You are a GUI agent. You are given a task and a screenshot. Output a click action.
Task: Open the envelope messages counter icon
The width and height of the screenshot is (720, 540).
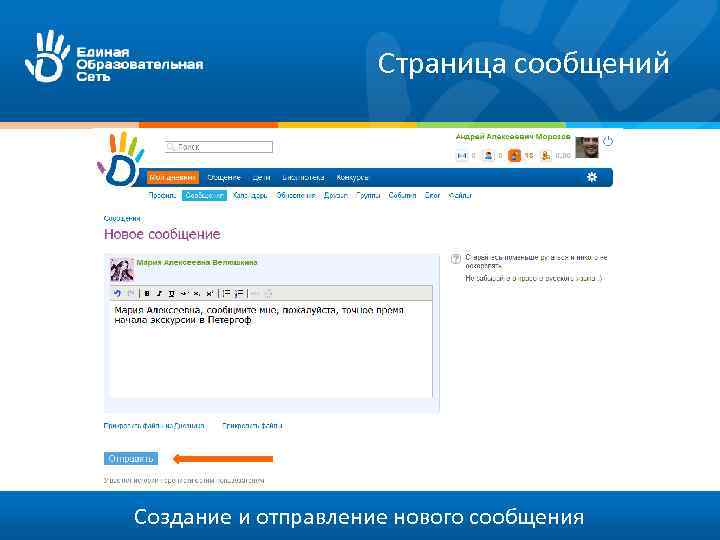[461, 156]
